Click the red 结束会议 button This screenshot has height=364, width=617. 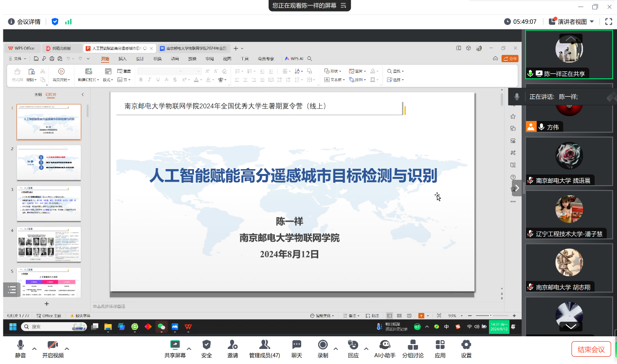pos(591,349)
